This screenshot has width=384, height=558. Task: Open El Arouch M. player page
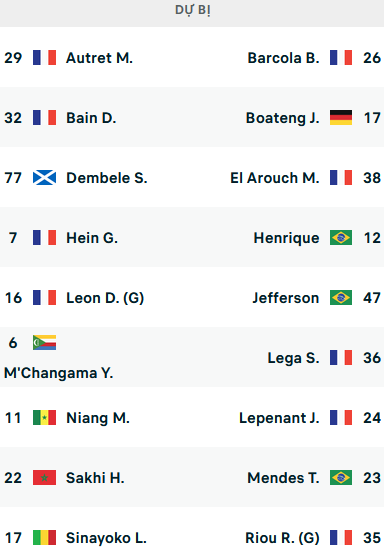click(275, 178)
